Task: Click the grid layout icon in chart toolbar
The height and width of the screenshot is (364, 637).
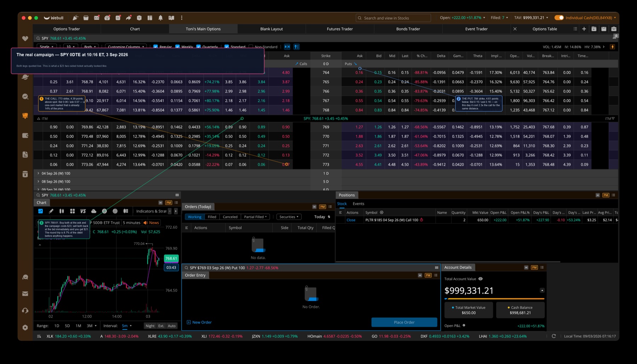Action: [x=72, y=211]
